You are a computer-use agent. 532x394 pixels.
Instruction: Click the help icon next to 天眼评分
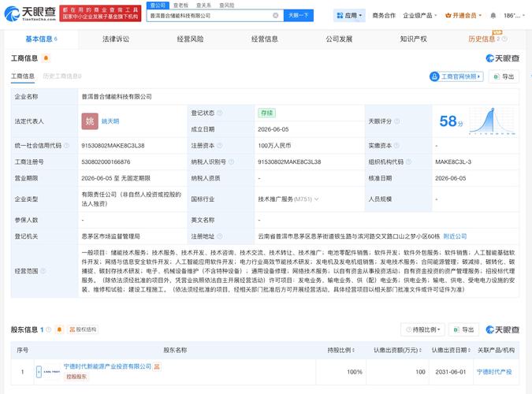click(396, 121)
